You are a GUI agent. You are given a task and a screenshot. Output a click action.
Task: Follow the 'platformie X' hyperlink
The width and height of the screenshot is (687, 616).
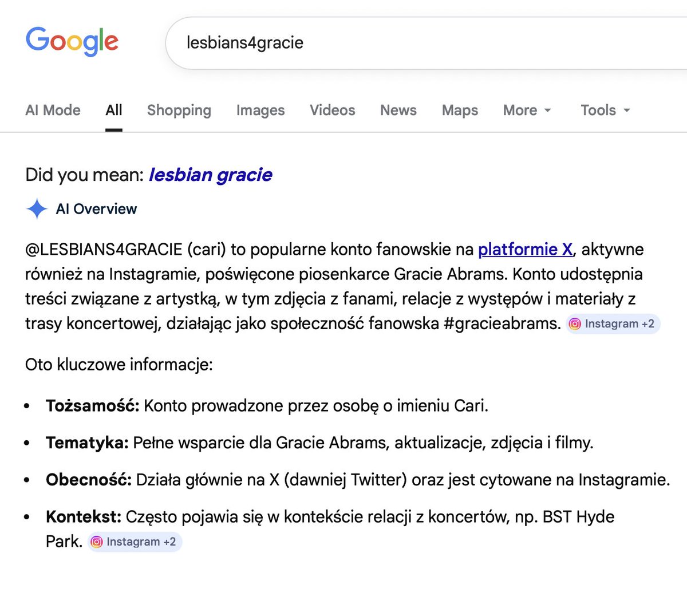pyautogui.click(x=526, y=250)
